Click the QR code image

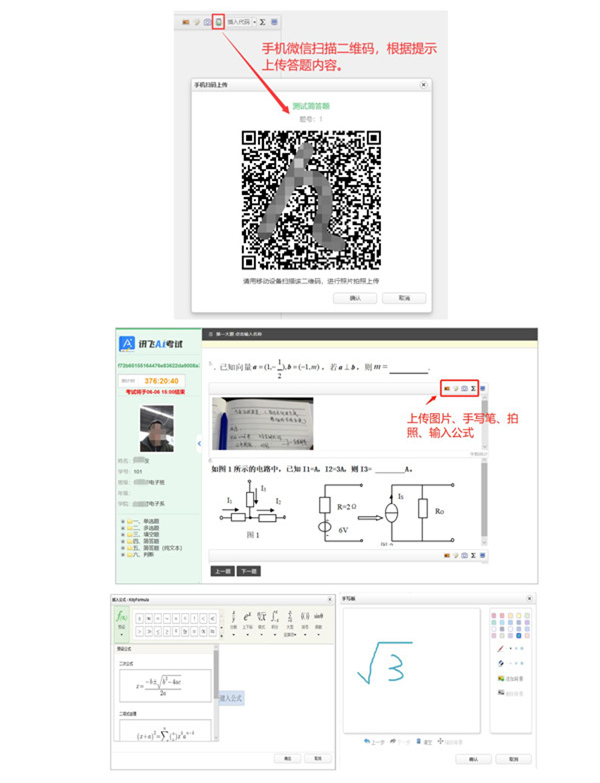[311, 200]
